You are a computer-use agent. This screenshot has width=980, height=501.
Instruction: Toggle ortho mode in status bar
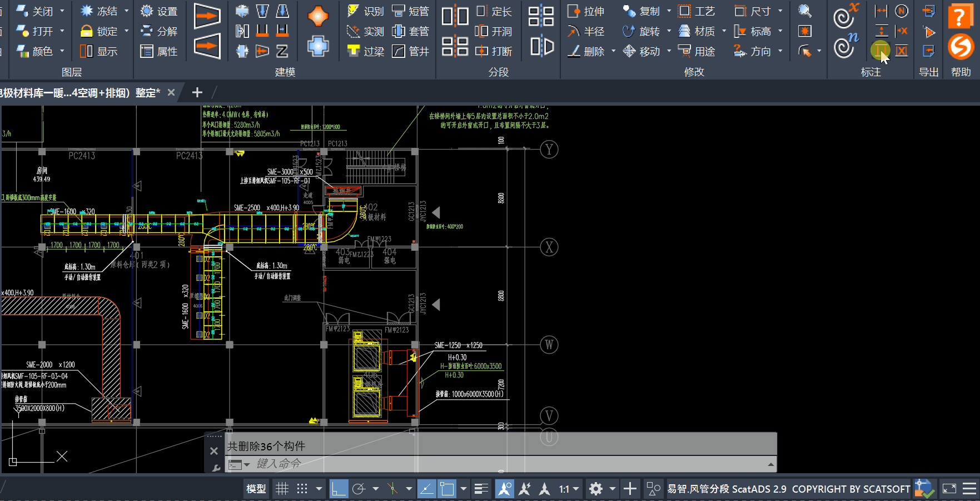coord(338,489)
